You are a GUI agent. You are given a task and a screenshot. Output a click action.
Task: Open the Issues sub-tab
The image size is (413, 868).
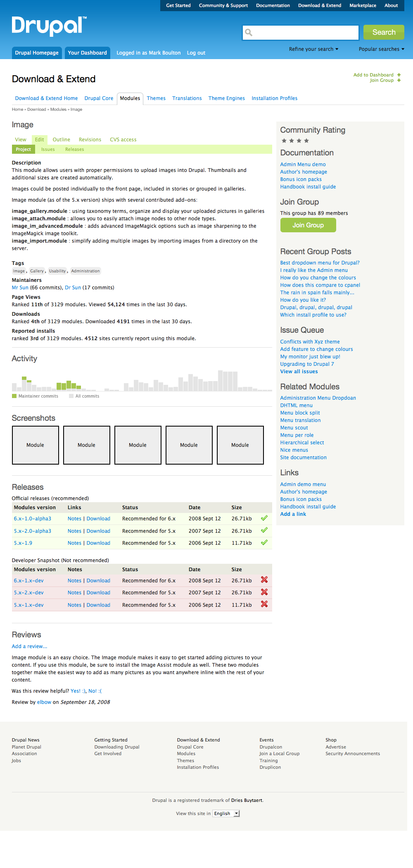click(48, 149)
